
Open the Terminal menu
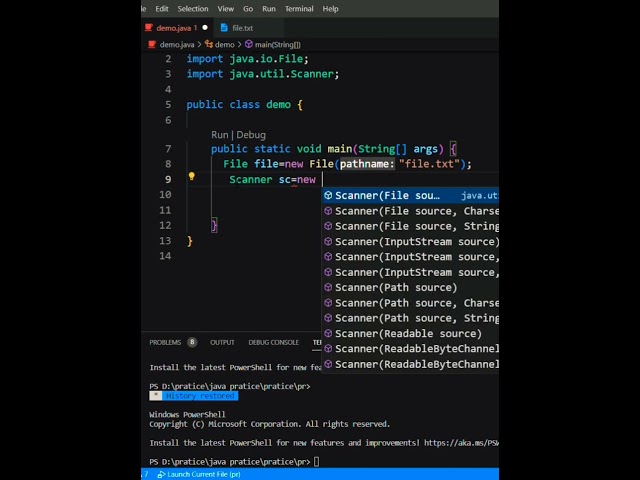[299, 9]
